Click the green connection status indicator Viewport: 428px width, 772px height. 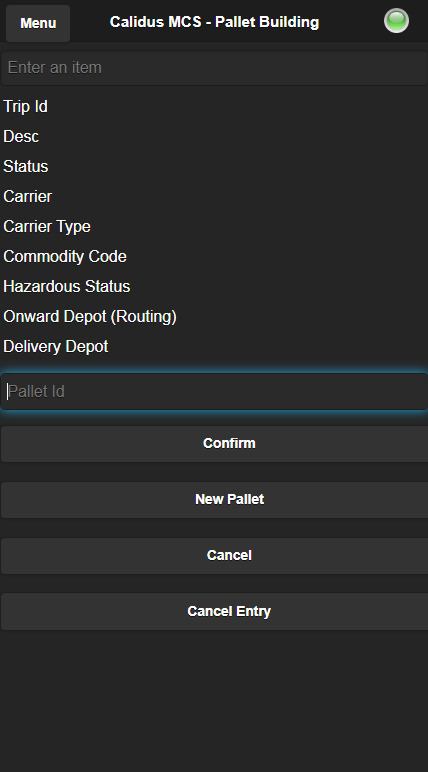pos(396,21)
